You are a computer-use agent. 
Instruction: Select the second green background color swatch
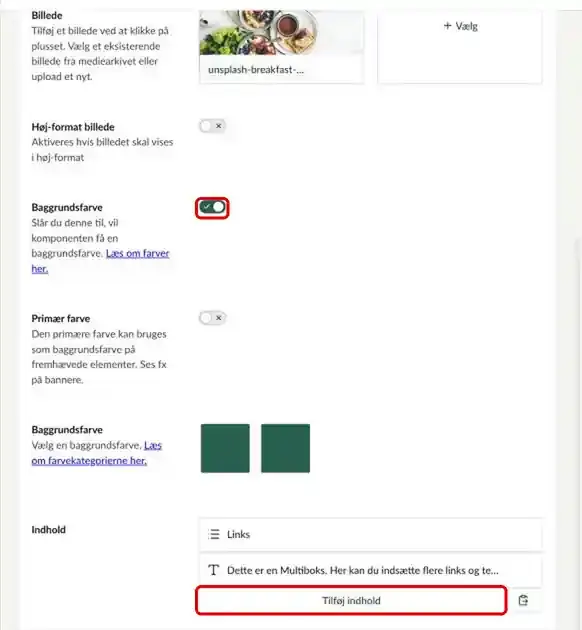(x=285, y=448)
